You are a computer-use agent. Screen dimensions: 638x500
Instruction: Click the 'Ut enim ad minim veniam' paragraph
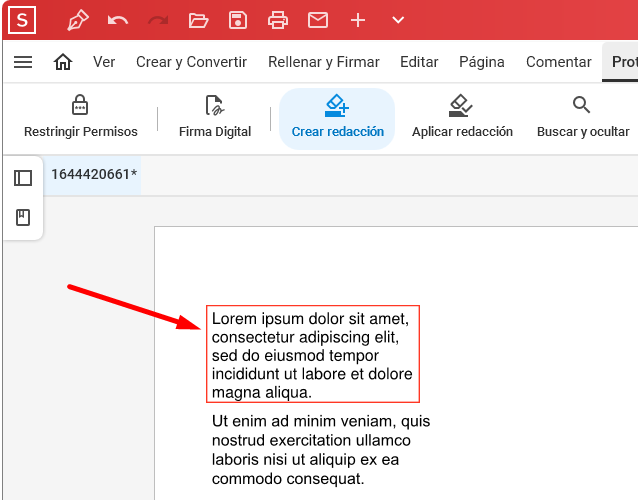point(321,450)
